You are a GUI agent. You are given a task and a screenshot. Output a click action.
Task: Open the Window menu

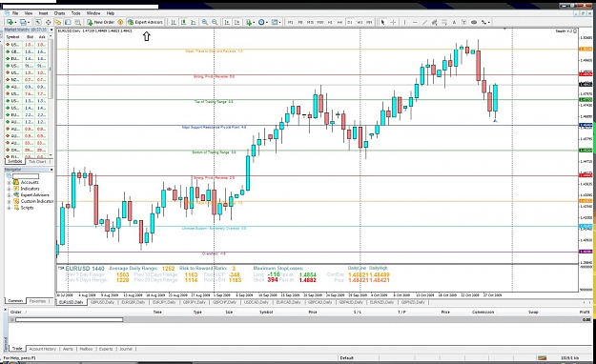coord(93,13)
